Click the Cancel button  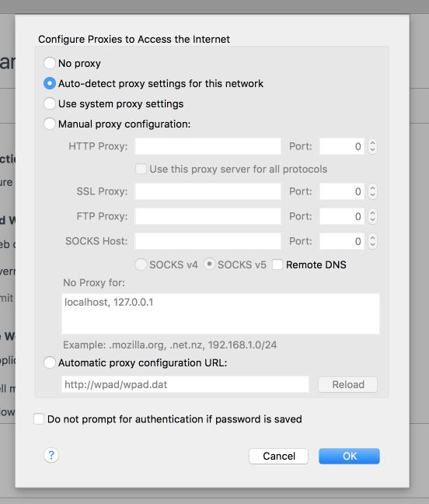(x=278, y=456)
